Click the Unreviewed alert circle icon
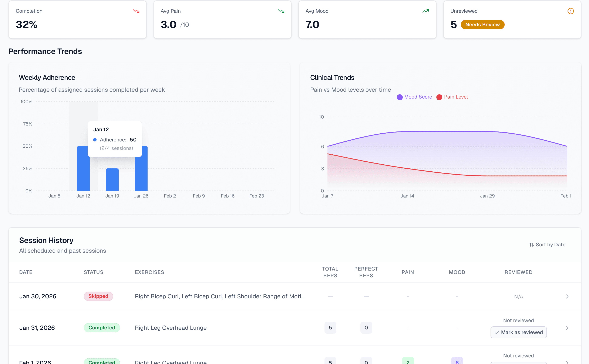This screenshot has height=364, width=589. click(571, 11)
